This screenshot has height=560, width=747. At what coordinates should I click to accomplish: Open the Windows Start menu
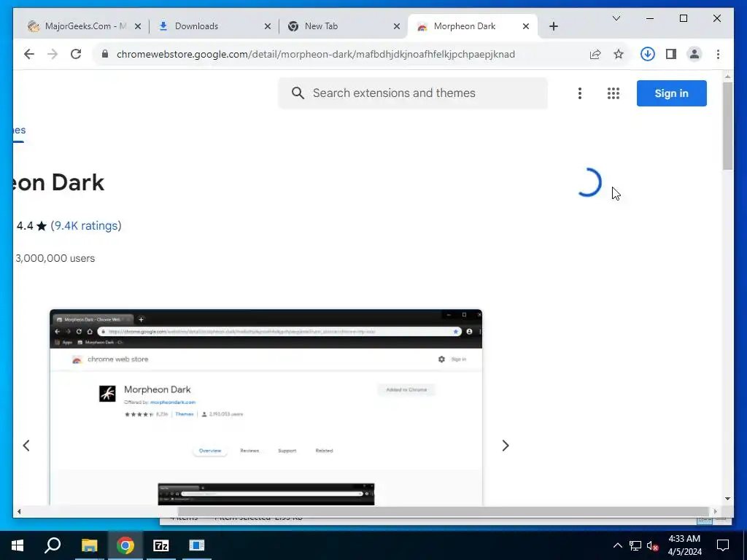point(18,545)
